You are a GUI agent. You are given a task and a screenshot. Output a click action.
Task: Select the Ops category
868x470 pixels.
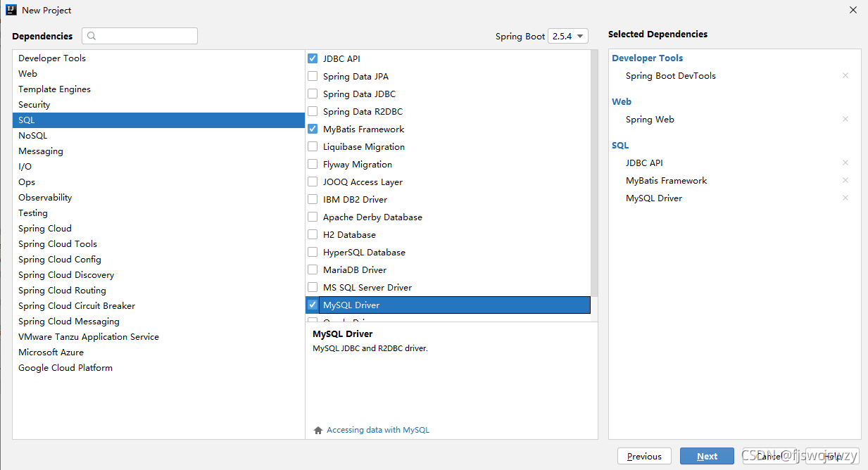pos(158,182)
